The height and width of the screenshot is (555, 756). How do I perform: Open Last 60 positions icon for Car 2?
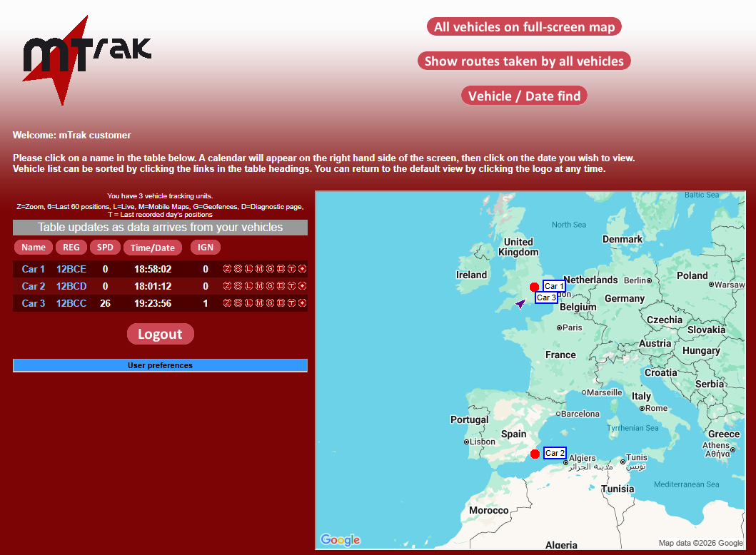[238, 286]
